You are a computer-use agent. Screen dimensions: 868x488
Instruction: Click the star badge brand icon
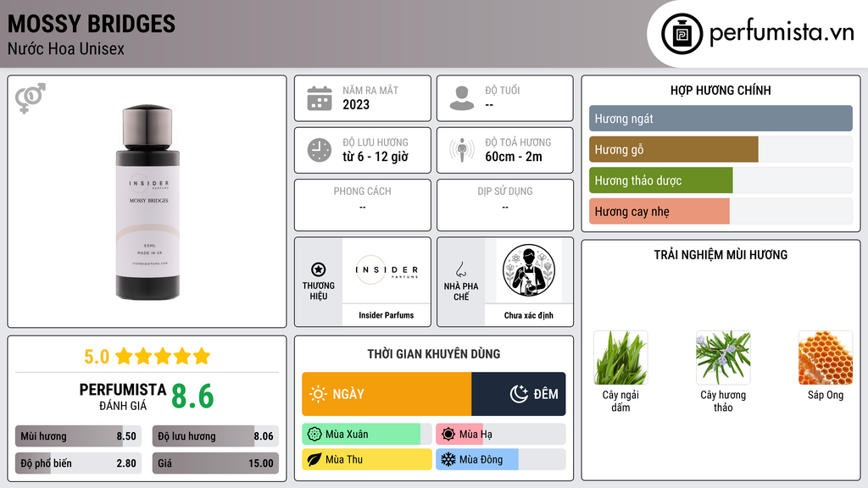[x=319, y=269]
